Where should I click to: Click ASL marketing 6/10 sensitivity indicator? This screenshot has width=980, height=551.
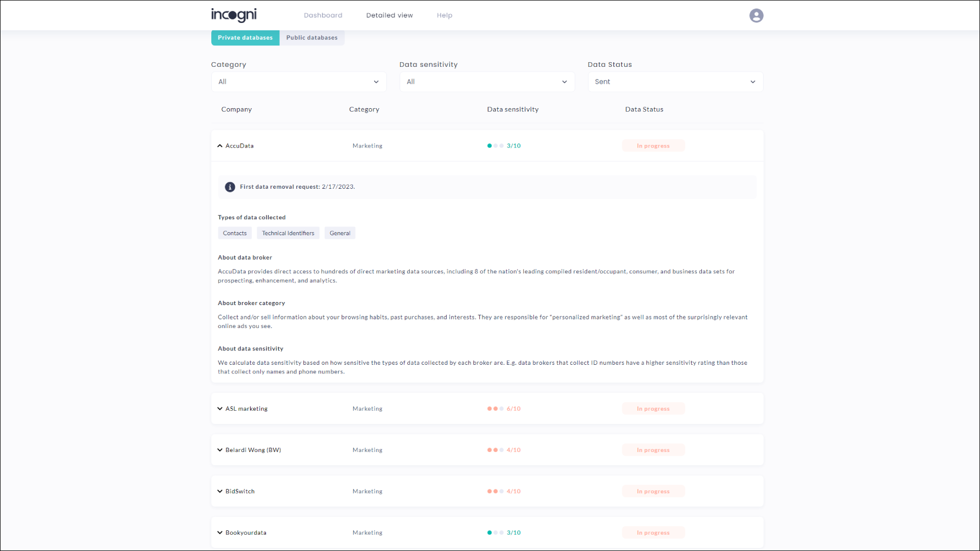point(504,409)
